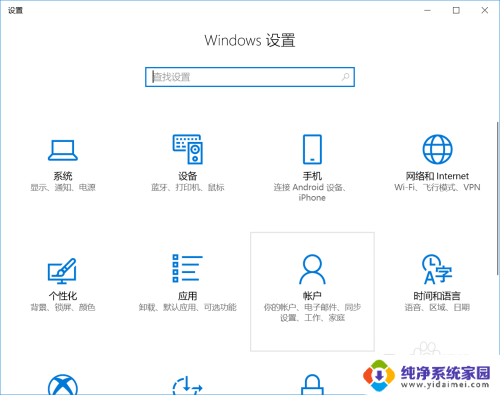Viewport: 500px width, 395px height.
Task: Click the 应用 label
Action: click(188, 296)
